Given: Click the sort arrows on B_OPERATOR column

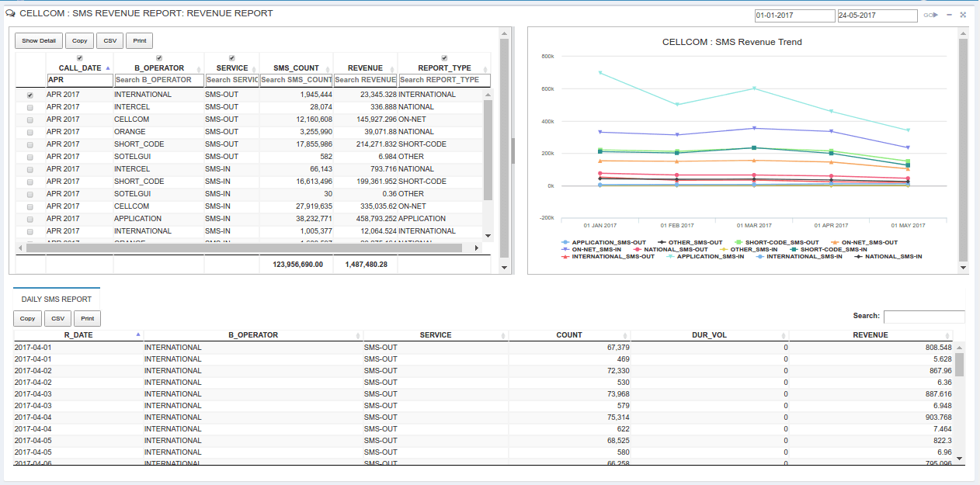Looking at the screenshot, I should coord(199,70).
